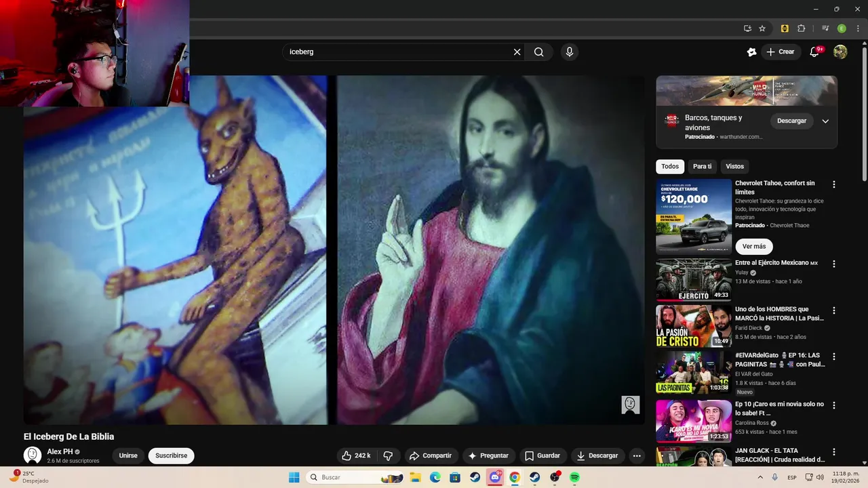Screen dimensions: 868x488
Task: Open Yulay channel link
Action: click(742, 272)
